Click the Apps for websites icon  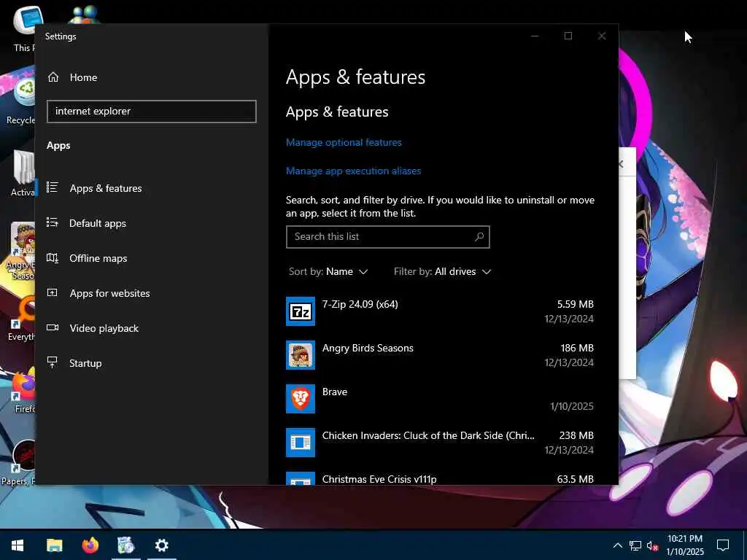tap(53, 292)
